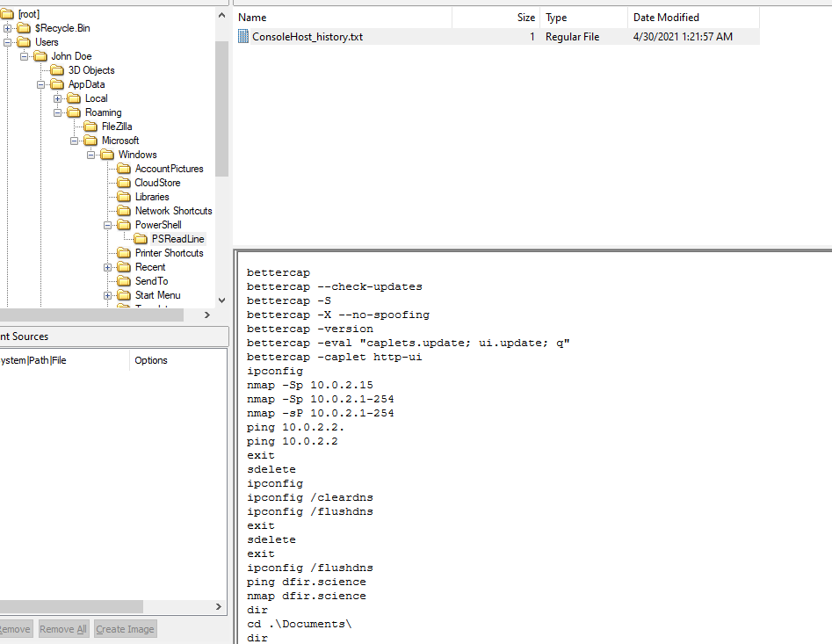This screenshot has height=644, width=832.
Task: Expand the Start Menu folder node
Action: coord(108,295)
